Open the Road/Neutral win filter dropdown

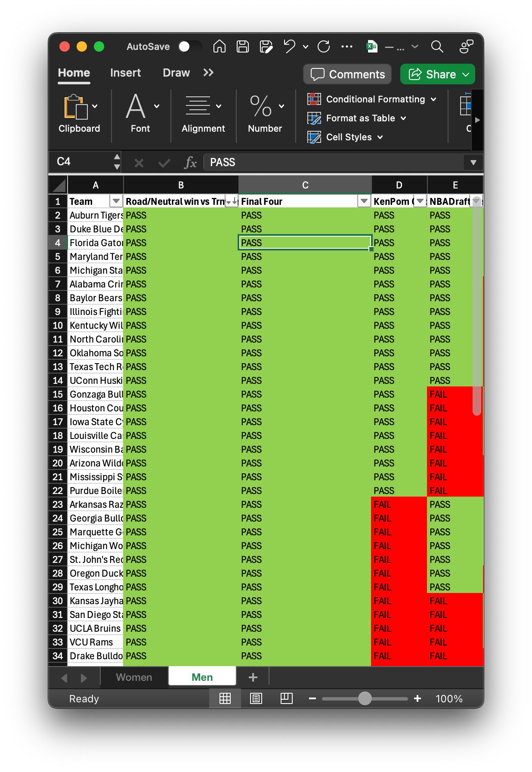pos(232,201)
